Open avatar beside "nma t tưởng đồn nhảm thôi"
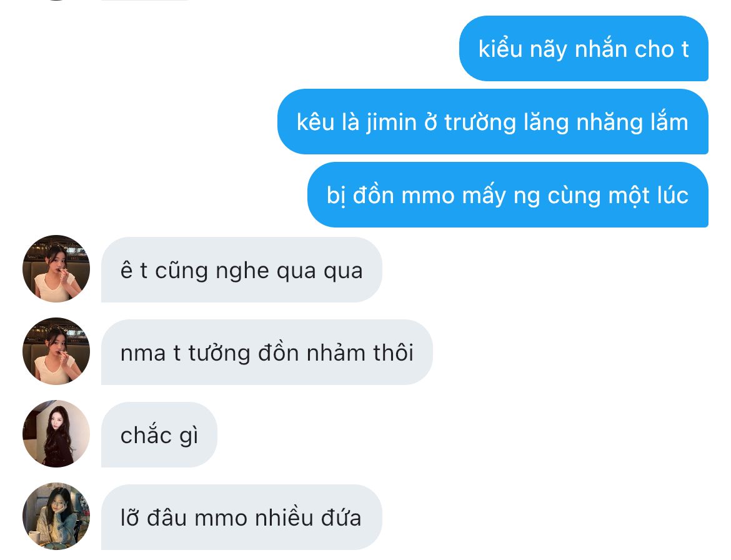 (x=56, y=351)
